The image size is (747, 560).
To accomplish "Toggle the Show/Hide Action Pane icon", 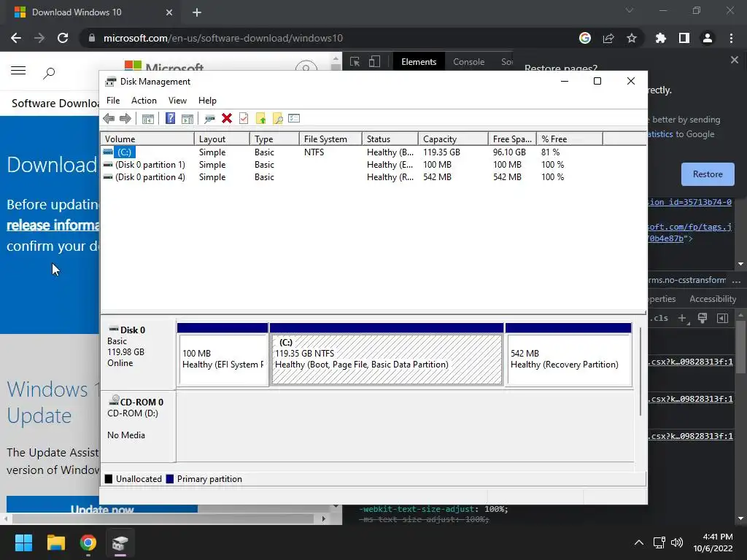I will click(x=187, y=119).
